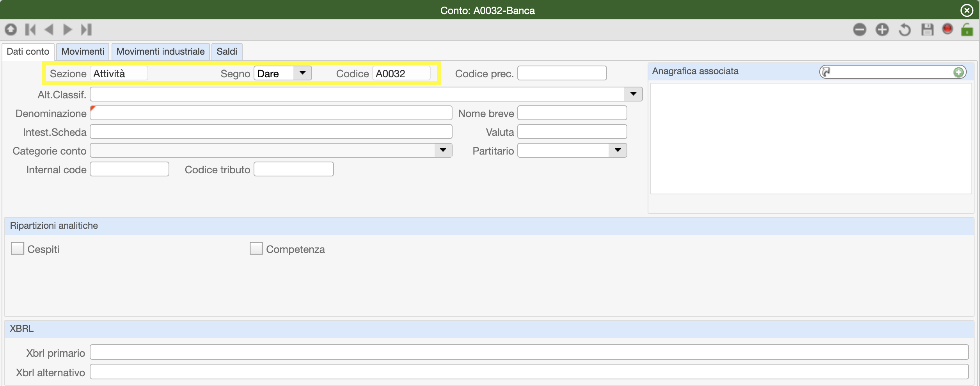Click the Intest.Scheda input field
The height and width of the screenshot is (386, 980).
point(271,132)
